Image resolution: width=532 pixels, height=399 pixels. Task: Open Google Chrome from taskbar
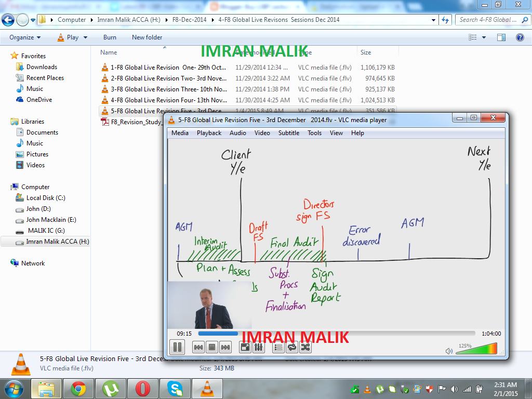78,389
